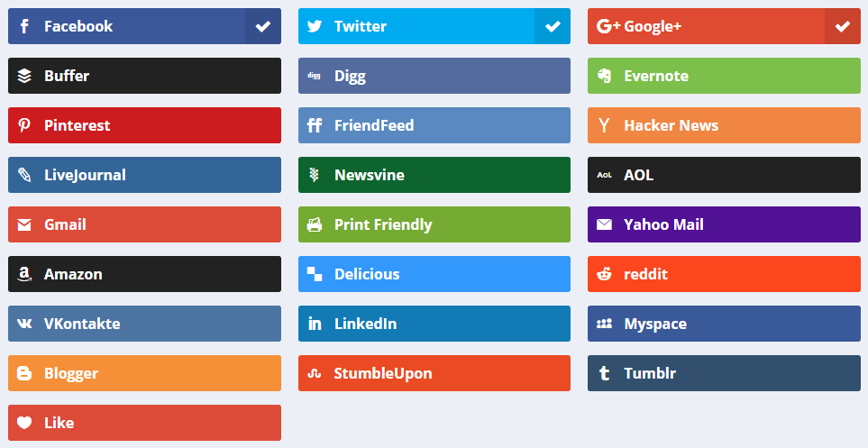Deselect the Google+ checkmark

pos(843,26)
